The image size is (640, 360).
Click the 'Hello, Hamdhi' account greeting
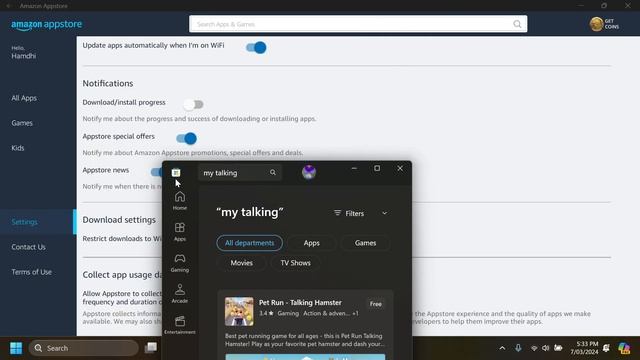(24, 53)
